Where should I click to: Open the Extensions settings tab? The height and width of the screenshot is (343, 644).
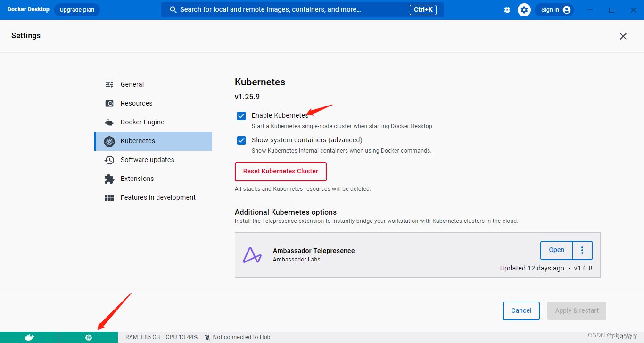(153, 179)
